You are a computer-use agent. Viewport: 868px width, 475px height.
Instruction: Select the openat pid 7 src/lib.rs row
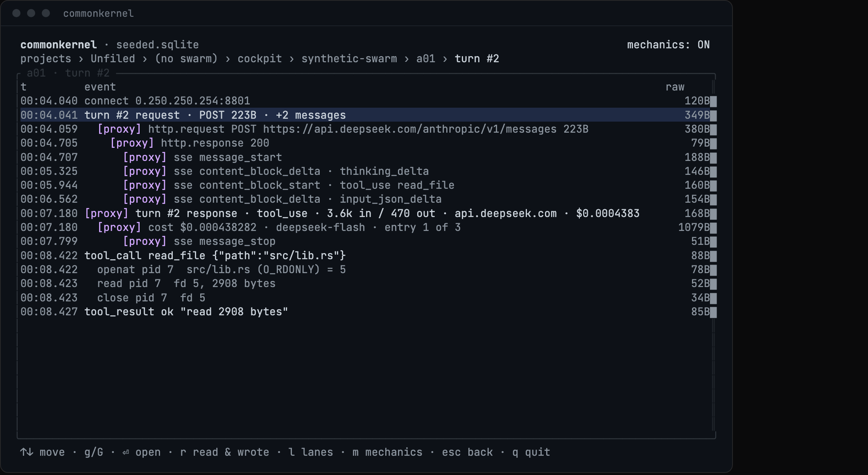click(366, 269)
